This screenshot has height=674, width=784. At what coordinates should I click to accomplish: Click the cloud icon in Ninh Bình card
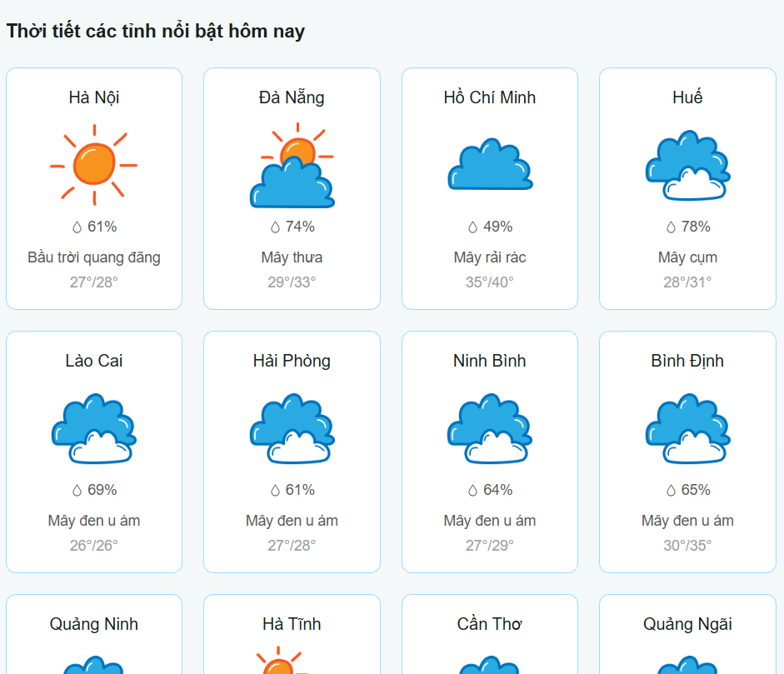click(490, 428)
